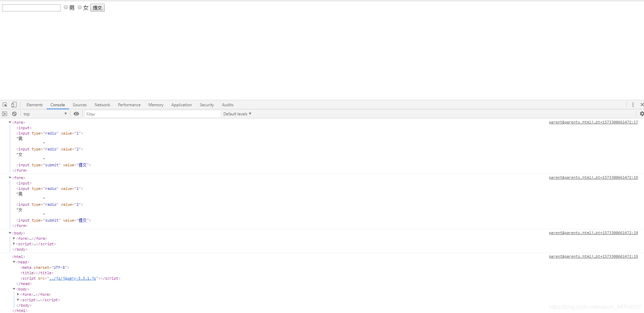Clear the console log

(14, 114)
